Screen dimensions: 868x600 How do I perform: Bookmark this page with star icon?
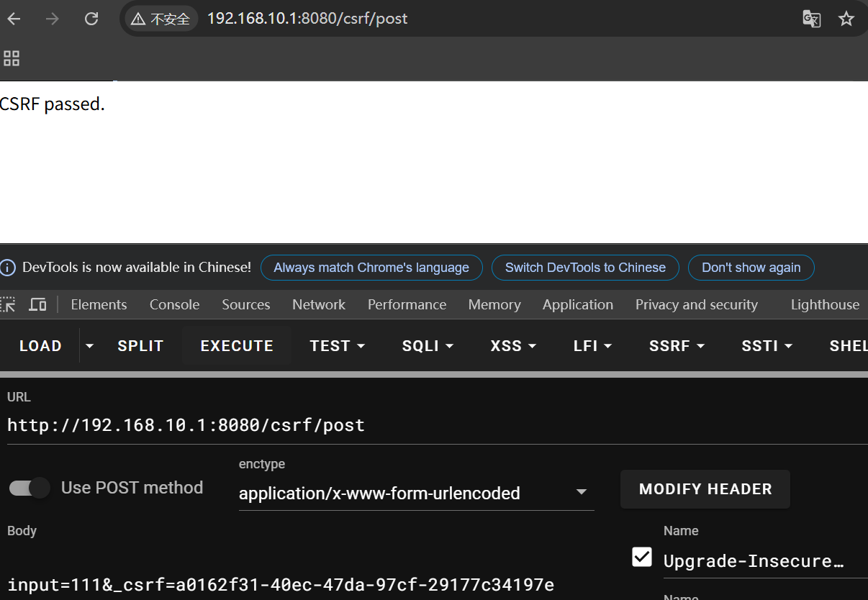tap(846, 19)
